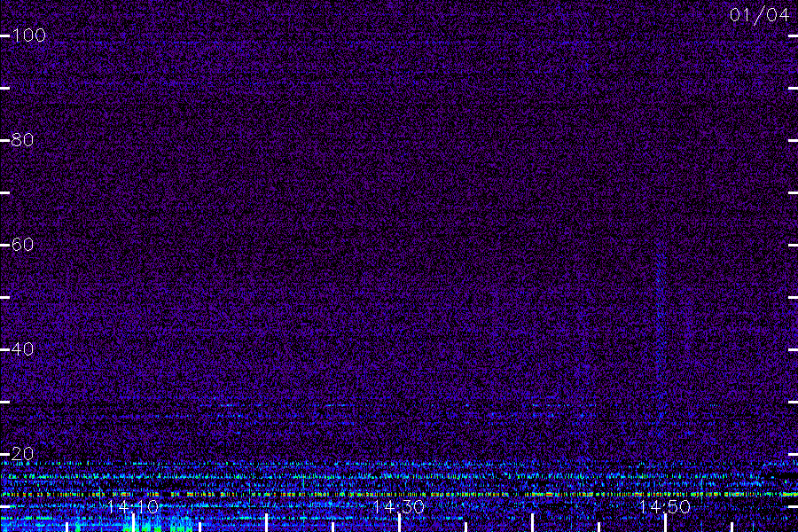Click the 14:50 time label
The height and width of the screenshot is (532, 798).
[x=664, y=506]
